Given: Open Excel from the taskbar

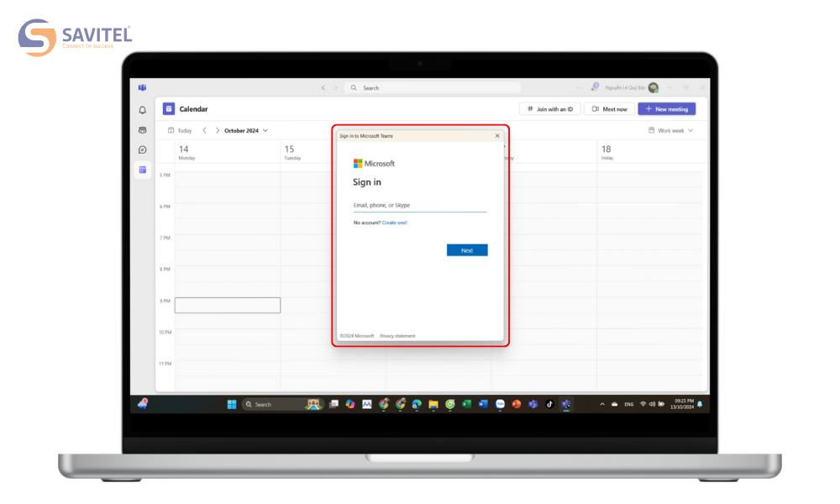Looking at the screenshot, I should click(466, 404).
